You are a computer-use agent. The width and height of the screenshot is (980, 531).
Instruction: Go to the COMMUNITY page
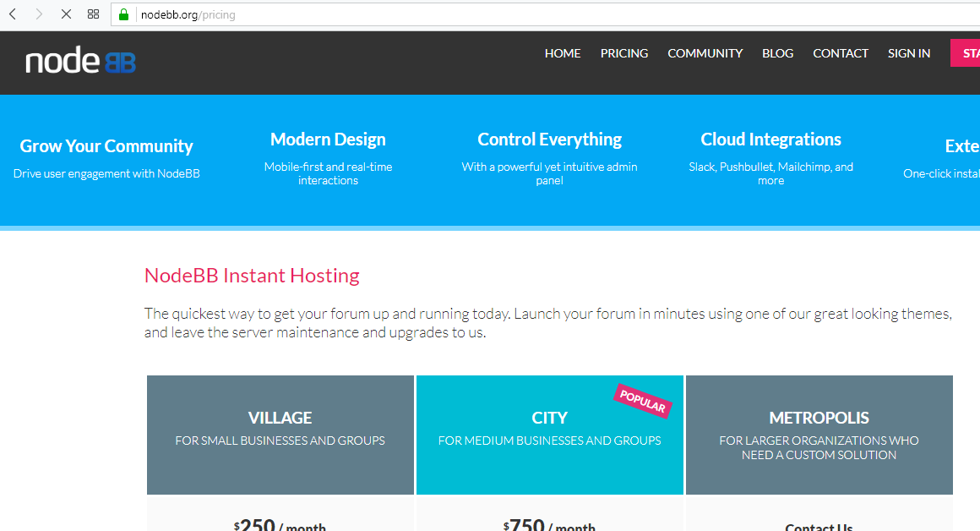[x=705, y=53]
